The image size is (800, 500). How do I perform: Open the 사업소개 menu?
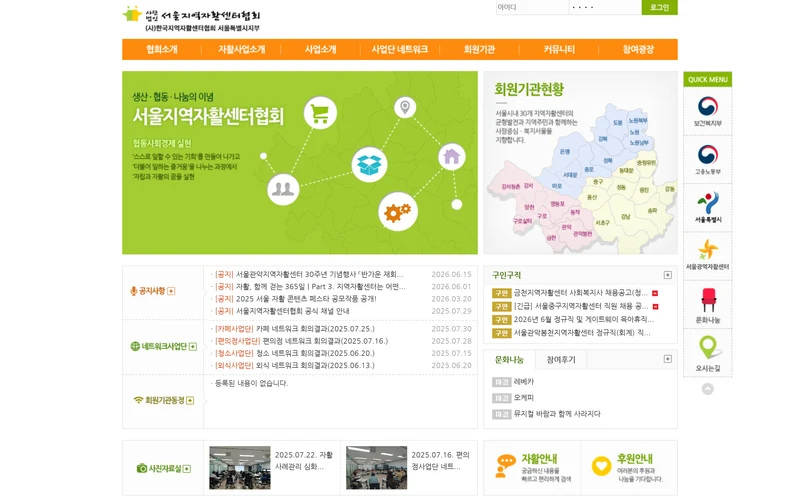tap(320, 49)
